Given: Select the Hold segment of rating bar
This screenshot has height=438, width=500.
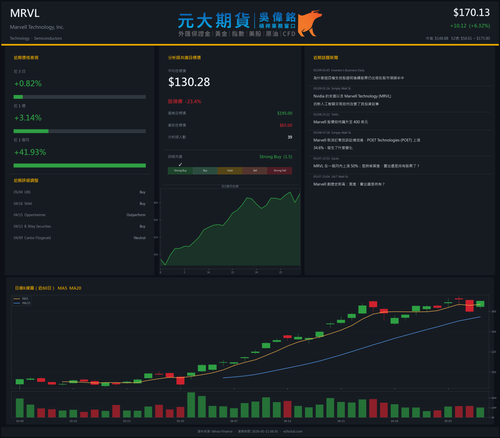Looking at the screenshot, I should tap(230, 171).
